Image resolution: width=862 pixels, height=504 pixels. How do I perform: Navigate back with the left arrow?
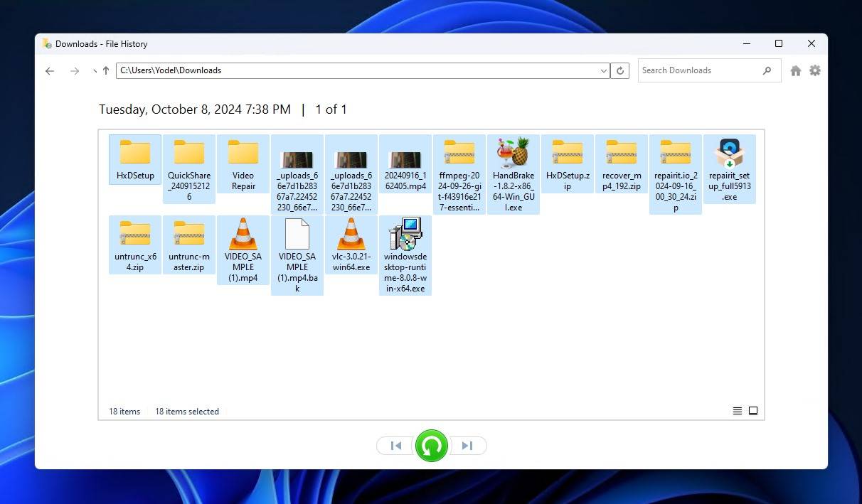coord(50,70)
